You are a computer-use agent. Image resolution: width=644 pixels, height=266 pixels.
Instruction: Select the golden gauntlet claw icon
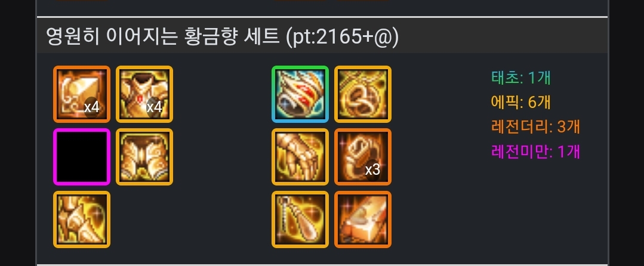click(300, 157)
